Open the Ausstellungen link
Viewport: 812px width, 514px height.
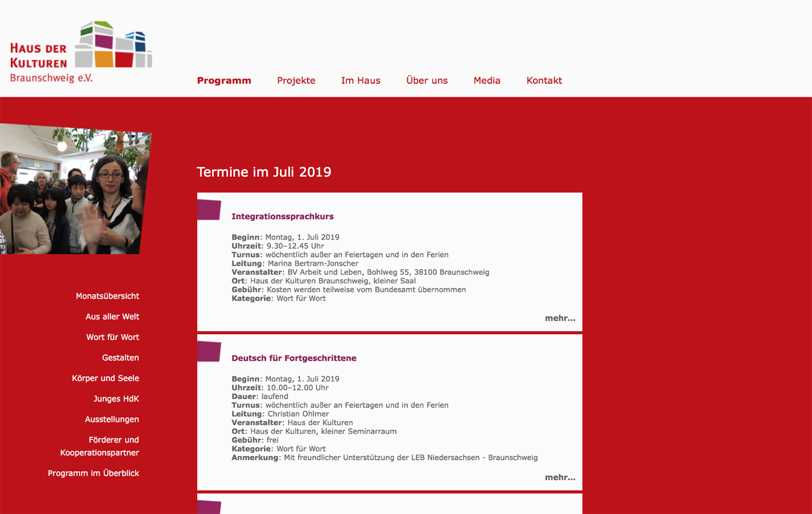(x=112, y=419)
